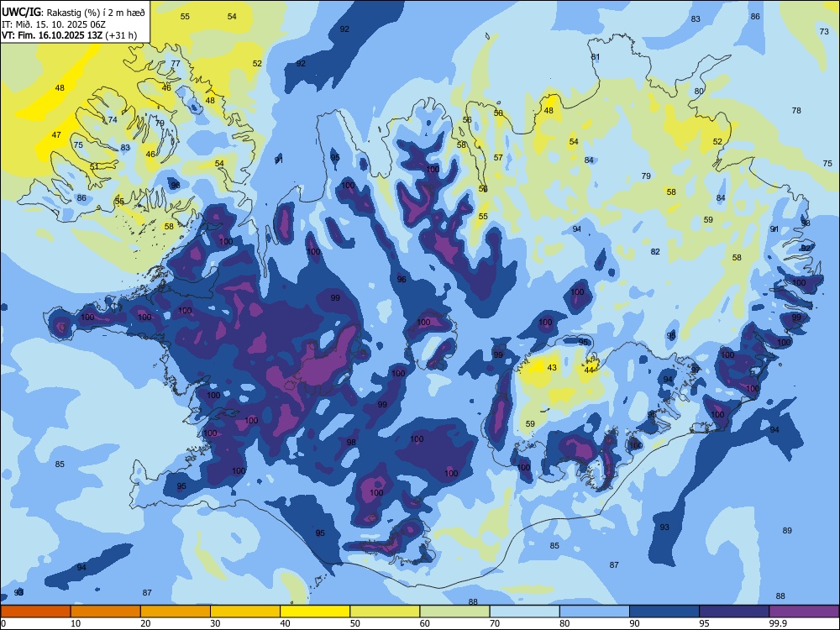Click the '74' humidity value in the Westfjords
840x630 pixels.
[x=113, y=119]
